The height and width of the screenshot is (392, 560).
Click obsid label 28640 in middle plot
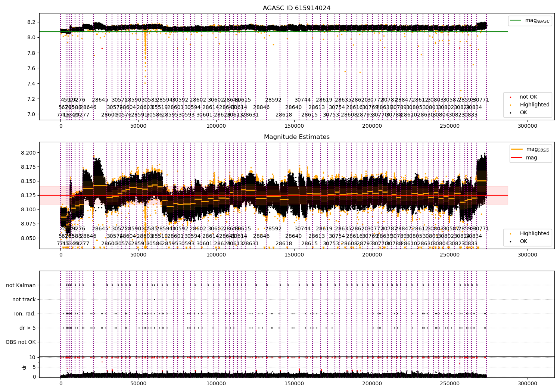point(293,236)
